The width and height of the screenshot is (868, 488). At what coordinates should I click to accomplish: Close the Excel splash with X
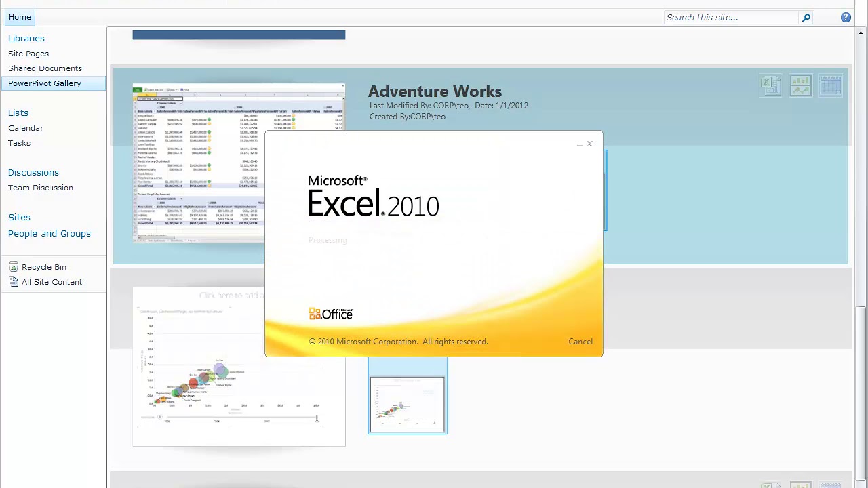tap(589, 144)
